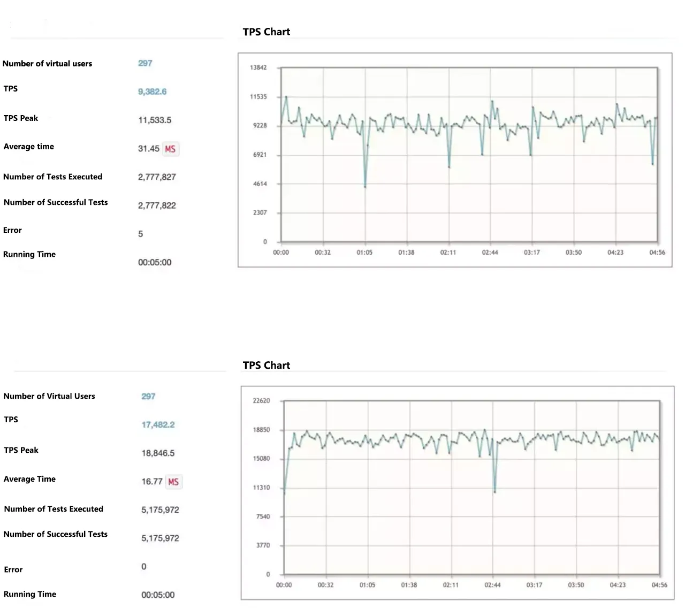This screenshot has width=685, height=616.
Task: Click the error count 5
Action: pos(141,234)
